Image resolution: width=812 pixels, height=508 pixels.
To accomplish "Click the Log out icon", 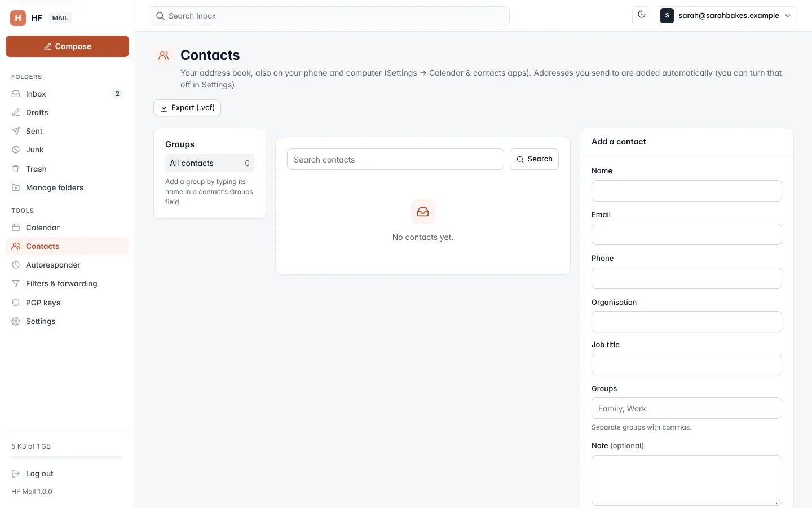I will pyautogui.click(x=16, y=474).
